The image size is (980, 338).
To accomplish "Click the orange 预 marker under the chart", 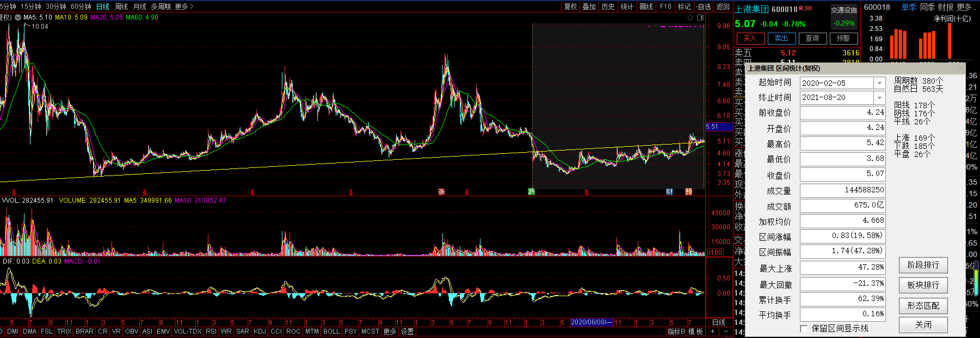I will pos(688,192).
